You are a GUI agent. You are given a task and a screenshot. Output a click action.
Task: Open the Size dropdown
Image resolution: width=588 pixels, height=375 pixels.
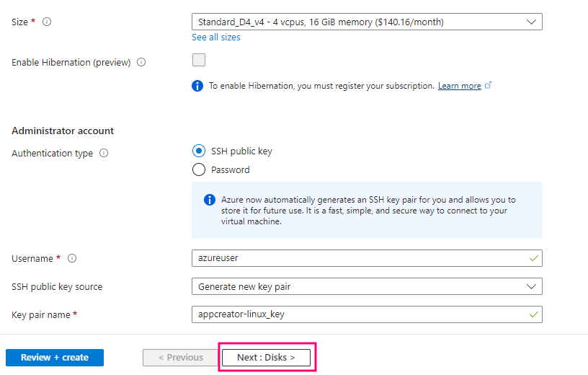point(367,22)
